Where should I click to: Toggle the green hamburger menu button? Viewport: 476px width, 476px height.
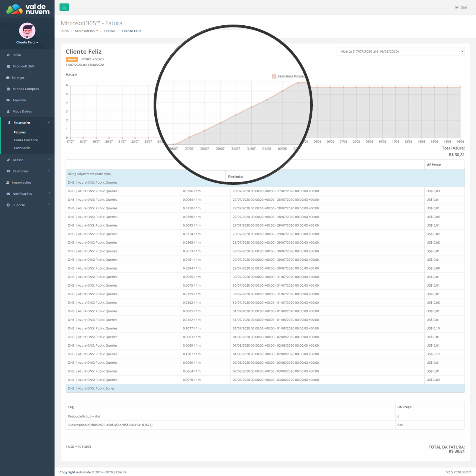64,7
